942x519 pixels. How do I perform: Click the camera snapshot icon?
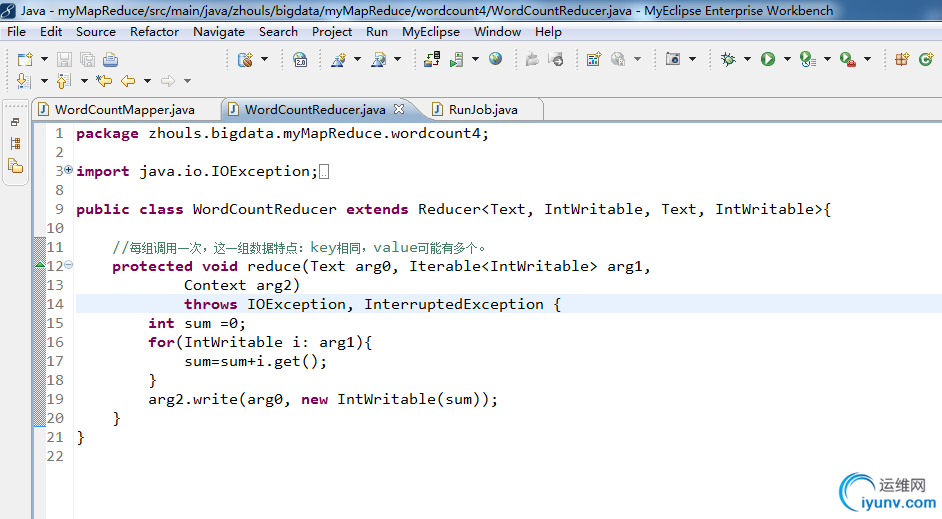pyautogui.click(x=673, y=59)
